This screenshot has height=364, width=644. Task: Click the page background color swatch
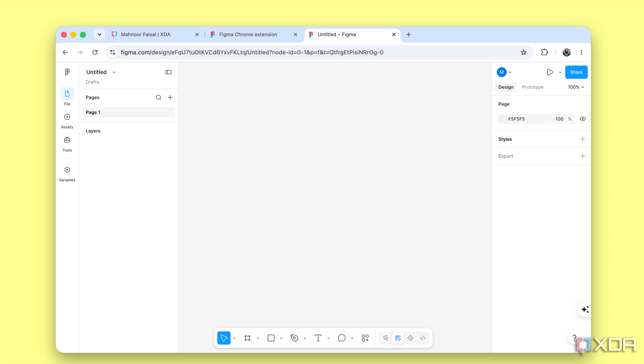[x=503, y=119]
